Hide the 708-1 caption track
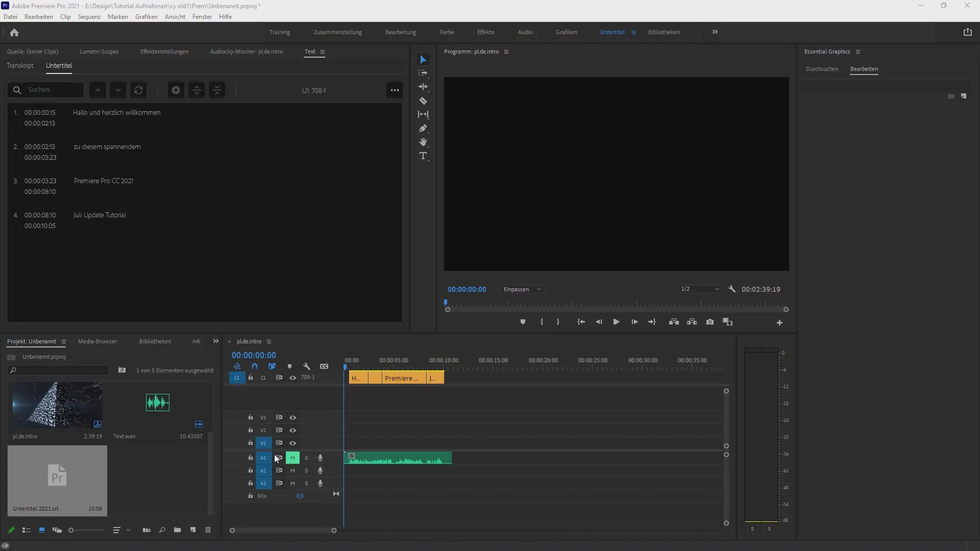This screenshot has height=551, width=980. point(292,378)
